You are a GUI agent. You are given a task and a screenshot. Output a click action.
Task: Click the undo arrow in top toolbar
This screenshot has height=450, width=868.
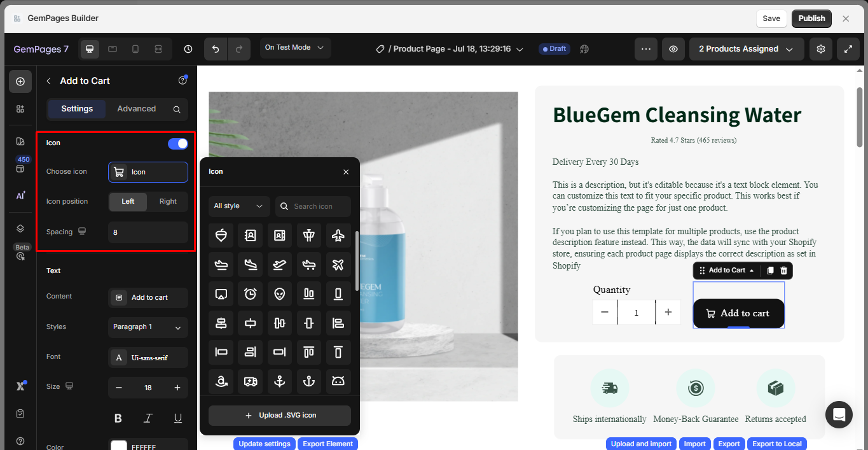[x=216, y=49]
